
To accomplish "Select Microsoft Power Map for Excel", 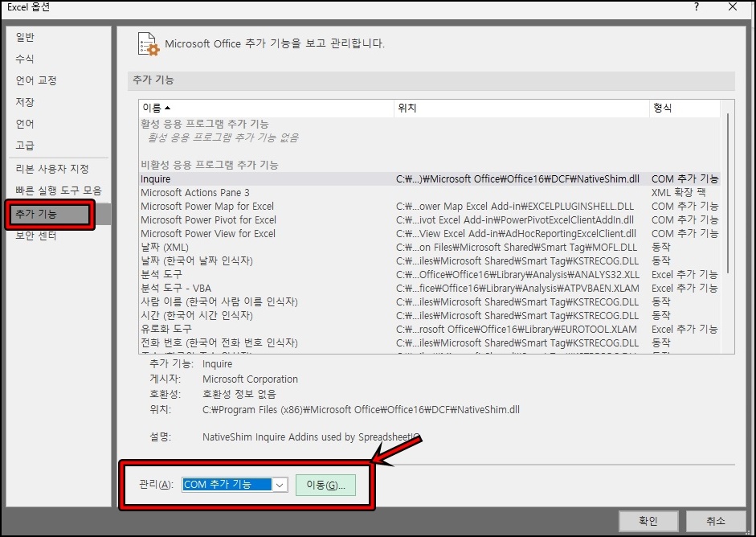I will click(x=429, y=207).
